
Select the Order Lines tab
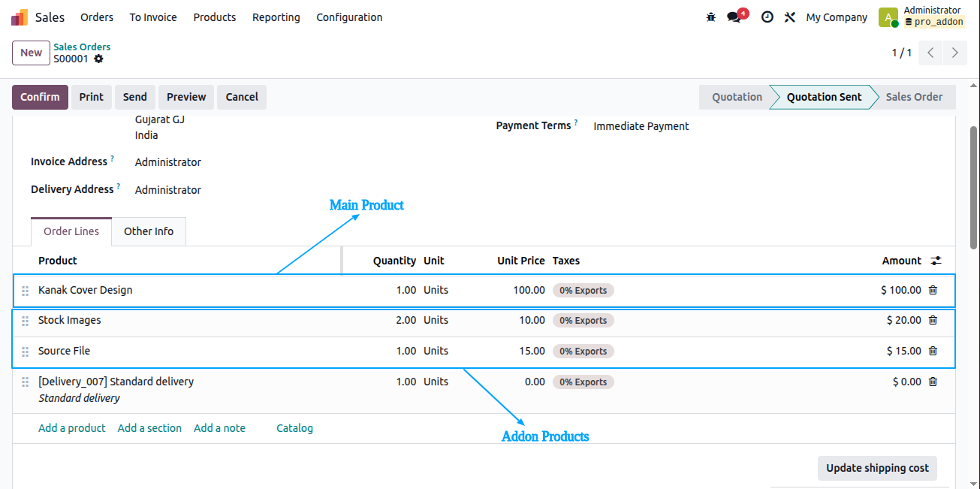(x=71, y=231)
